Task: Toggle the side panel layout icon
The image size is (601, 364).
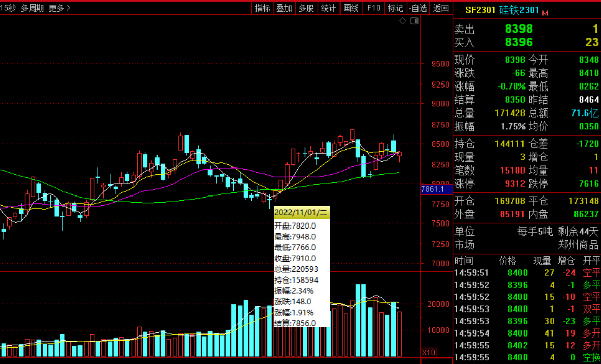Action: (x=414, y=21)
